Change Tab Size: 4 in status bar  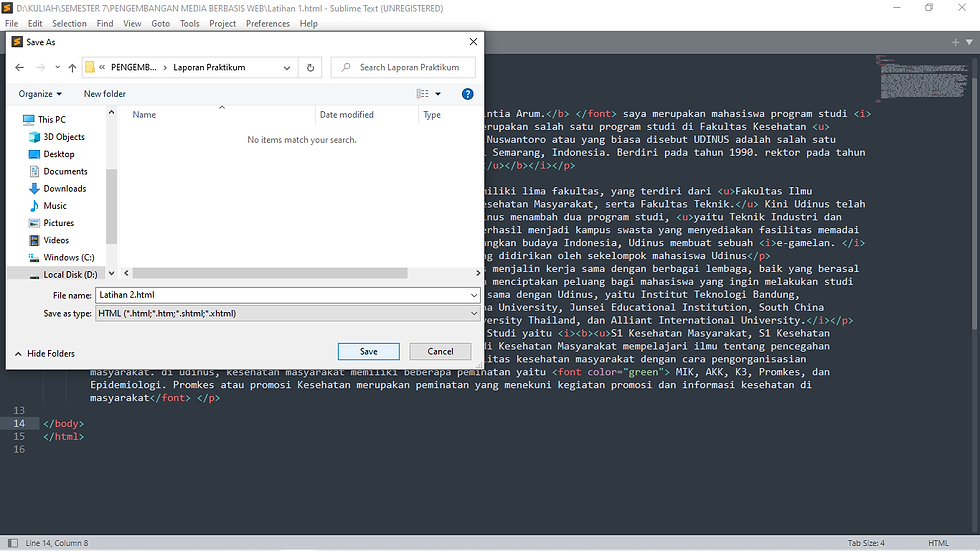(866, 543)
